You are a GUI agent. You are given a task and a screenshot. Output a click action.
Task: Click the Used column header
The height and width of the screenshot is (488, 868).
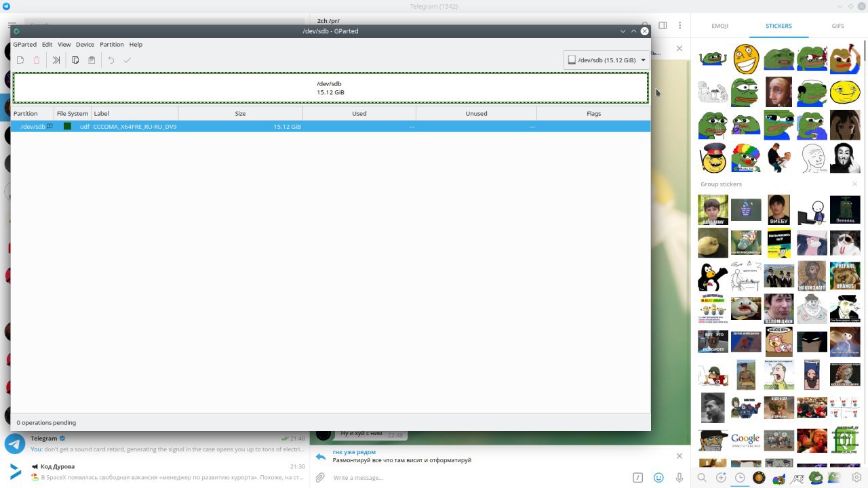[359, 113]
